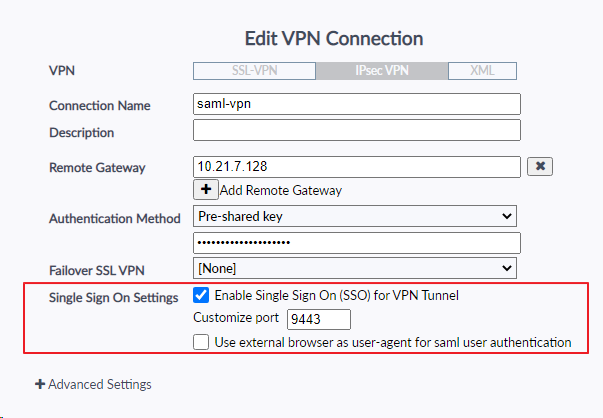The image size is (603, 418).
Task: Click the Connection Name field
Action: (x=356, y=104)
